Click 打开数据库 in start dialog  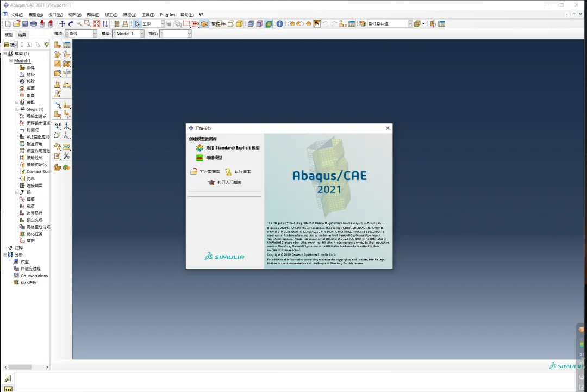click(209, 172)
